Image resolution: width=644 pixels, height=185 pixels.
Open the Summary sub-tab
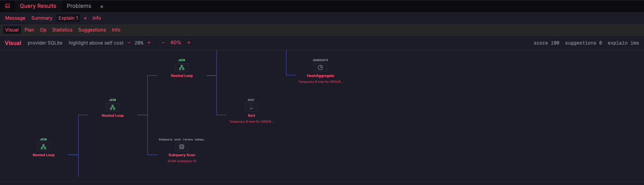[42, 18]
